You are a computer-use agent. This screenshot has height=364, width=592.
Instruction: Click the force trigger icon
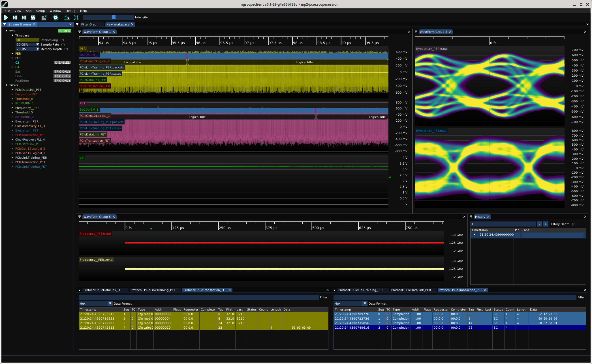pos(24,18)
